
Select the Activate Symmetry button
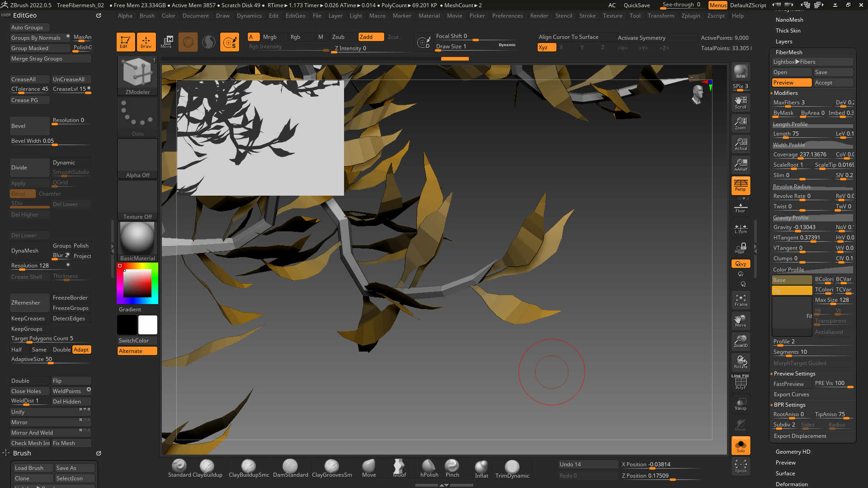642,37
